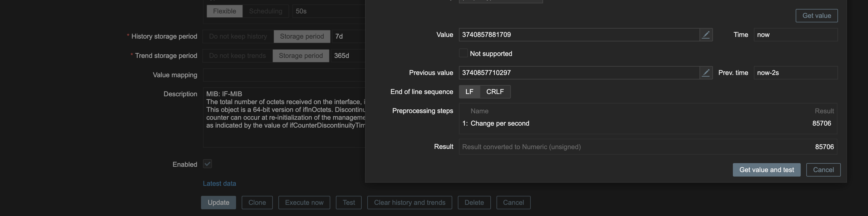Click Get value and test button
The height and width of the screenshot is (216, 868).
[x=766, y=170]
